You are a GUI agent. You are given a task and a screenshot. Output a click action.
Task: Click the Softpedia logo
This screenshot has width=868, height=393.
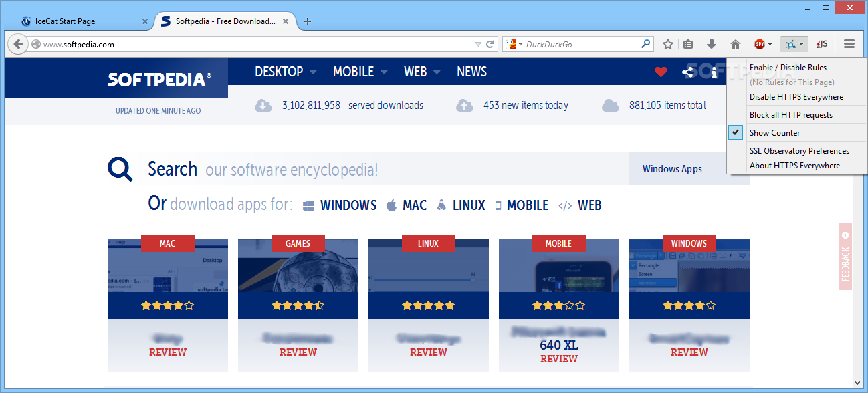[x=159, y=80]
